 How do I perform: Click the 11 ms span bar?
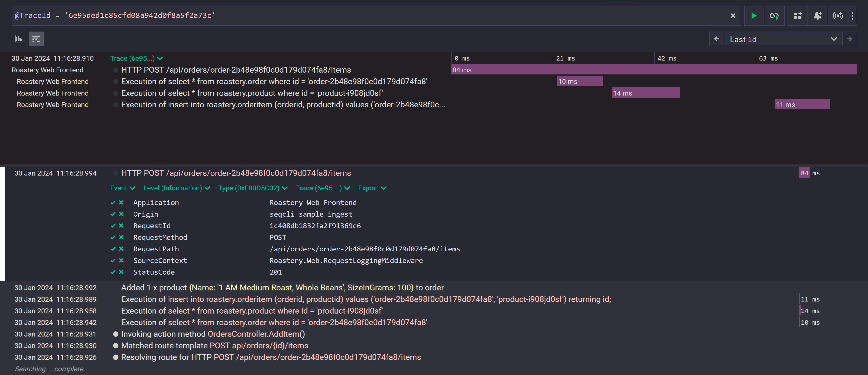click(x=802, y=104)
